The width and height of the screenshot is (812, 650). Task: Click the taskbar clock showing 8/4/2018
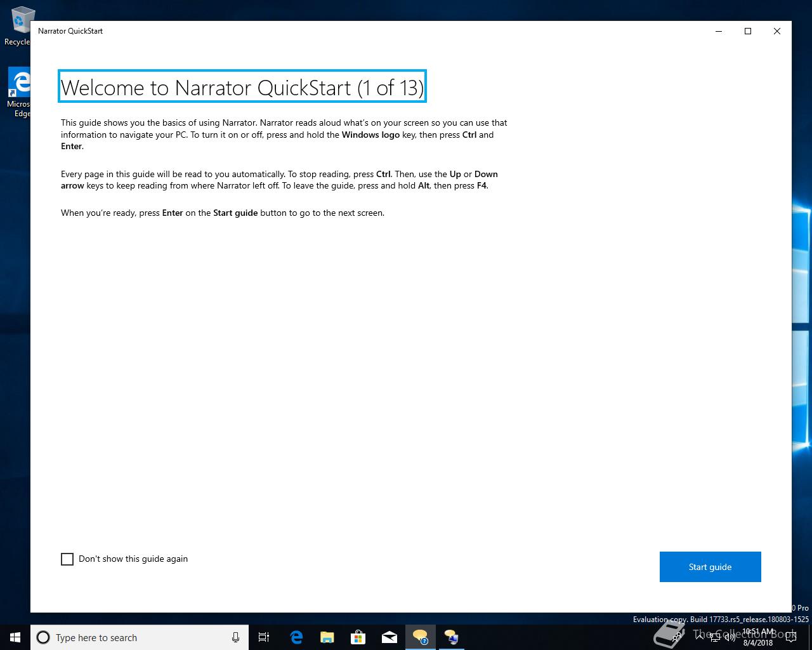point(758,637)
